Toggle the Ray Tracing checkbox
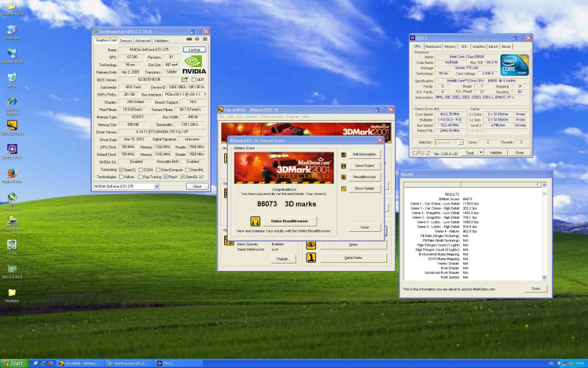 point(140,177)
